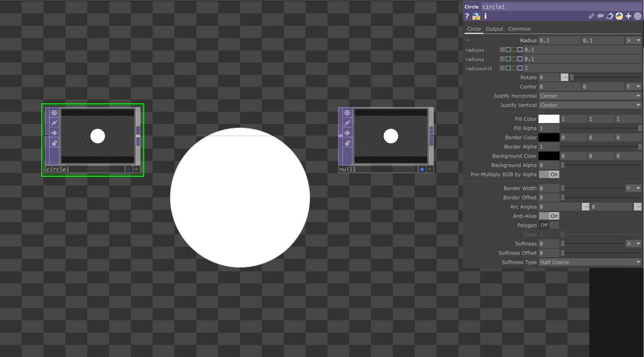Switch to the Output parameter tab
Viewport: 644px width, 357px height.
point(494,29)
